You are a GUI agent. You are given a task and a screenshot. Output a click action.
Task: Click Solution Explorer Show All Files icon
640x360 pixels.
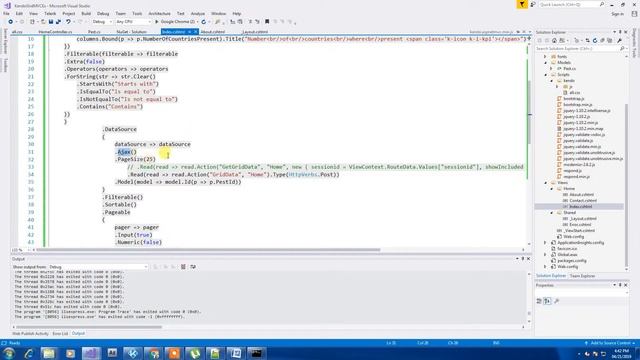click(609, 40)
